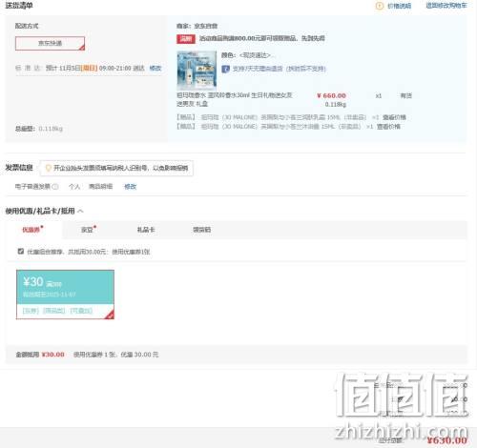Select the ¥30 满300 coupon card
Image resolution: width=477 pixels, height=448 pixels.
coord(65,295)
